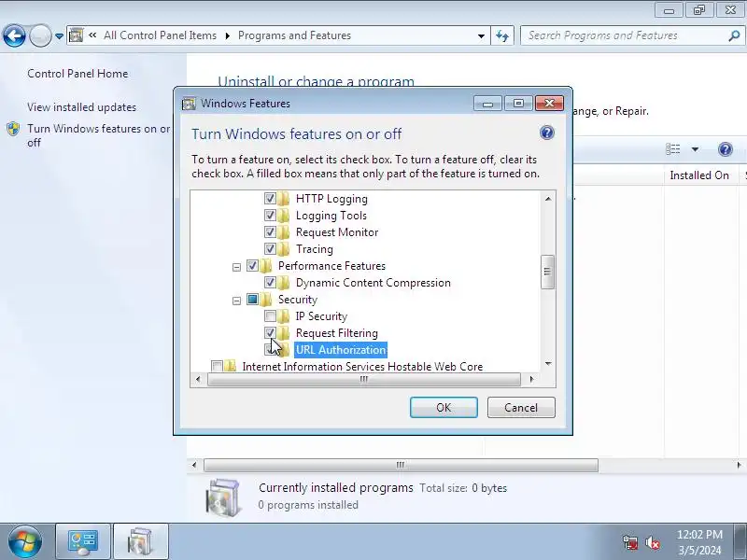Image resolution: width=747 pixels, height=560 pixels.
Task: Toggle the Security feature checkbox
Action: pyautogui.click(x=252, y=300)
